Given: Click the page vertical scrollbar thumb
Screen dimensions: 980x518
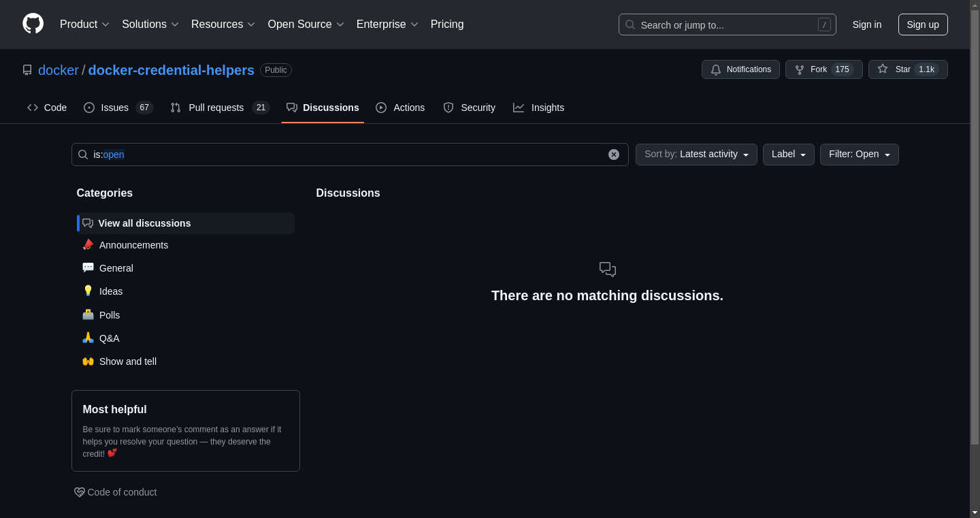Looking at the screenshot, I should click(x=975, y=227).
